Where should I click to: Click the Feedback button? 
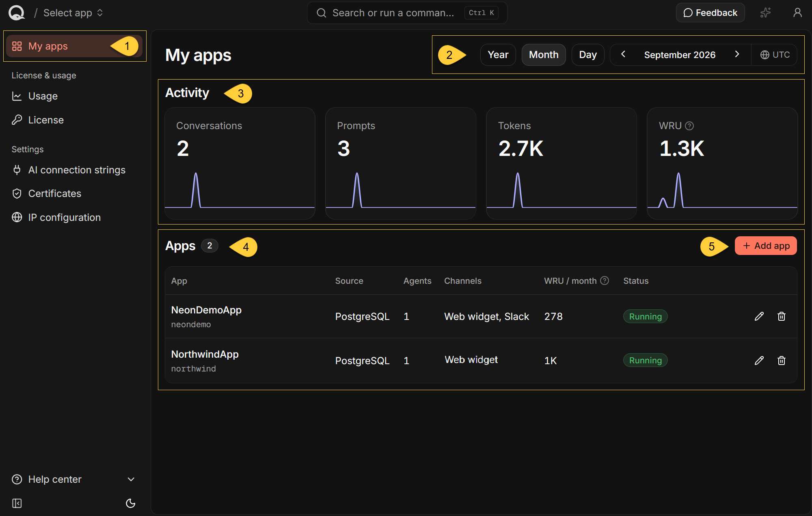pyautogui.click(x=710, y=13)
